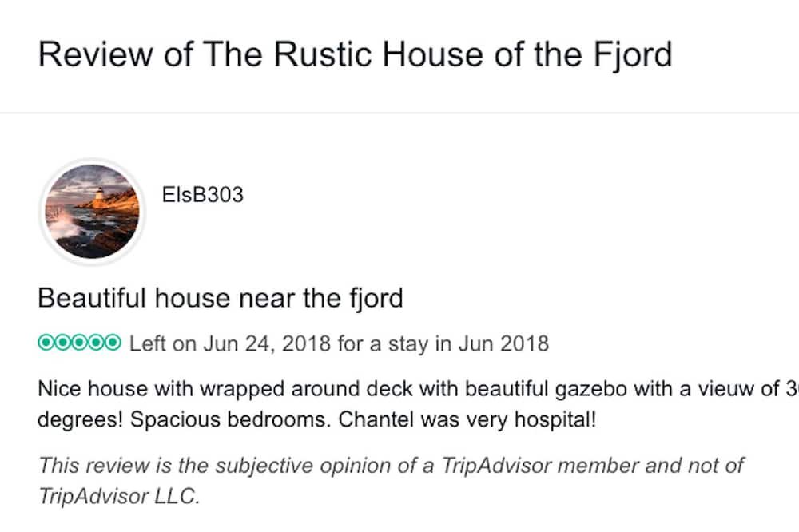
Task: Click the first green rating bubble
Action: (46, 343)
